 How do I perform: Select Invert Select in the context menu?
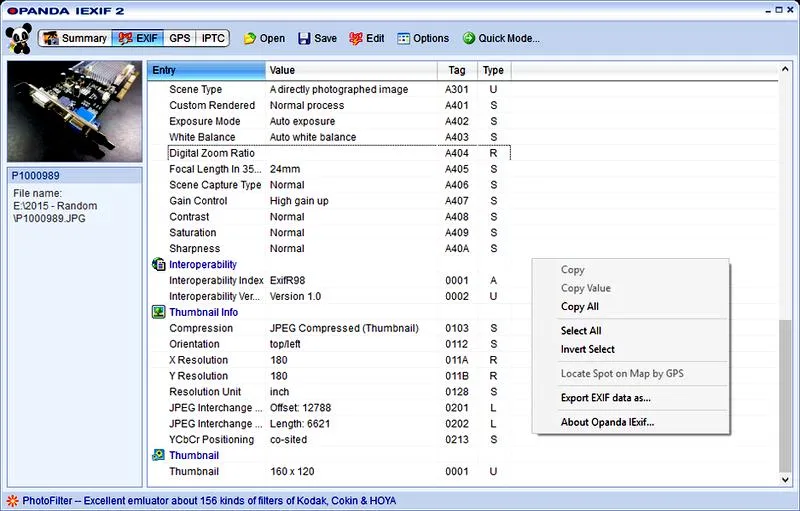tap(587, 349)
